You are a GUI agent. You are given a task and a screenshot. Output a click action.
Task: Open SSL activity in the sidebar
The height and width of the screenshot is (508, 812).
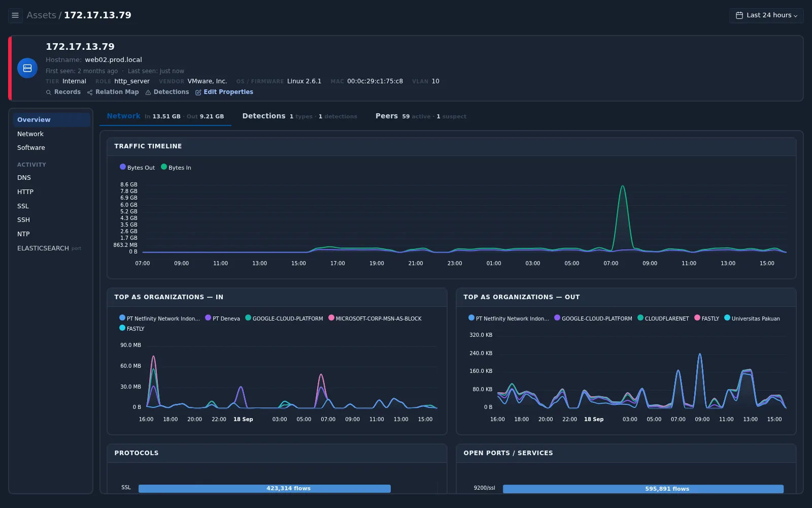51,206
